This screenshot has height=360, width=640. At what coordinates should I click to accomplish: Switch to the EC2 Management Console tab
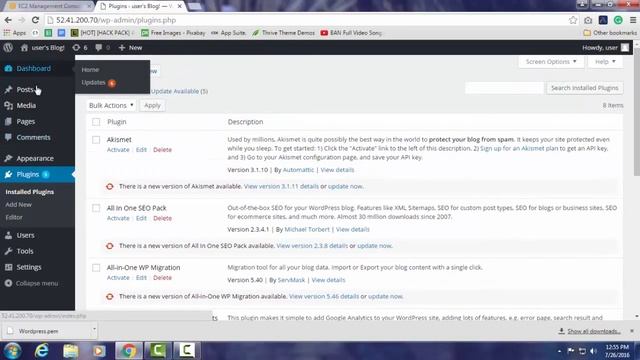click(x=49, y=6)
